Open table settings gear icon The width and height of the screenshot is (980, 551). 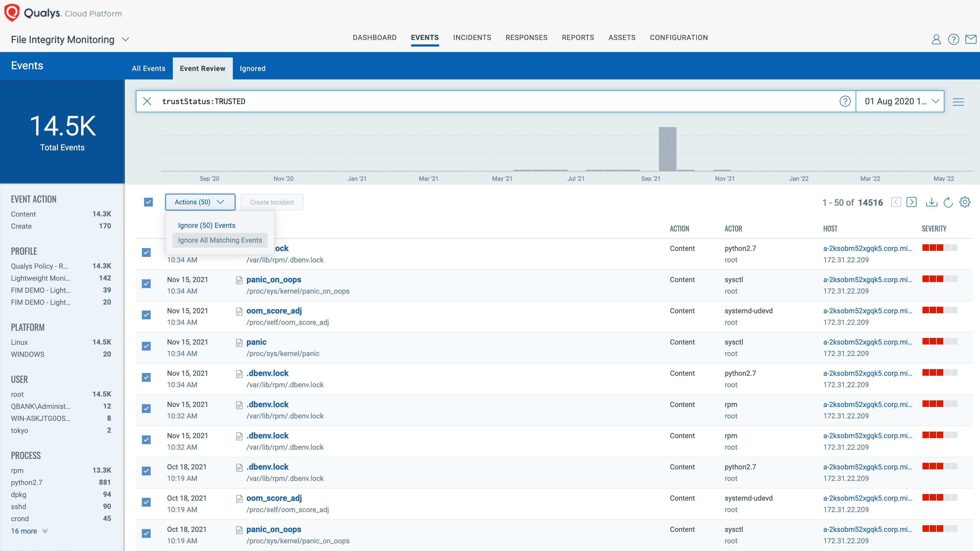965,202
